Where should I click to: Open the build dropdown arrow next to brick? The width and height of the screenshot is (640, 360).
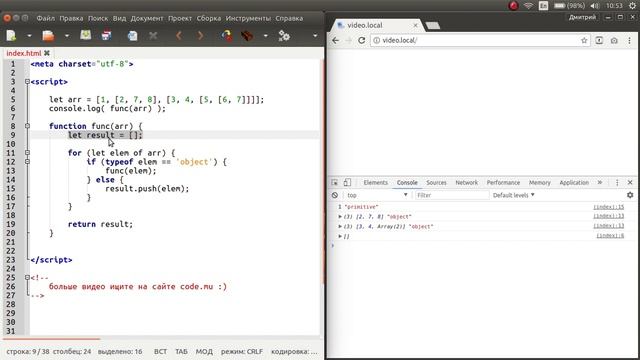click(x=266, y=36)
